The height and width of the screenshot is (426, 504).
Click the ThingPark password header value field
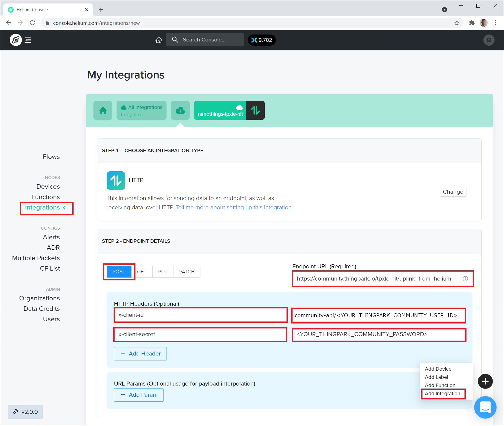click(379, 334)
